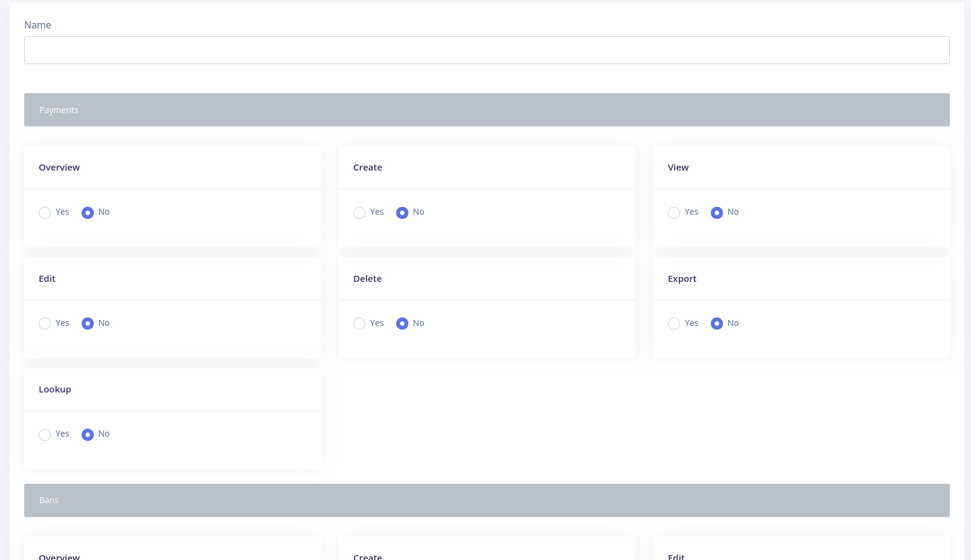Choose No for Payments Edit permission
This screenshot has height=560, width=971.
tap(88, 324)
